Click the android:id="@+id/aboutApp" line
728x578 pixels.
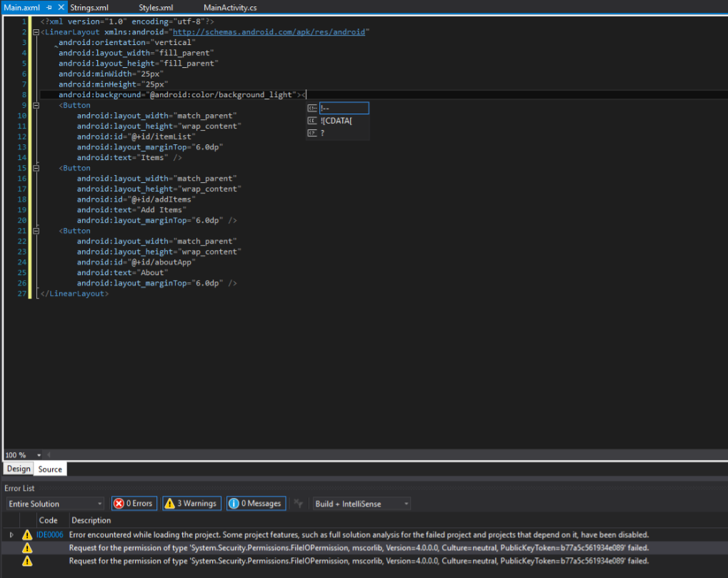(136, 262)
